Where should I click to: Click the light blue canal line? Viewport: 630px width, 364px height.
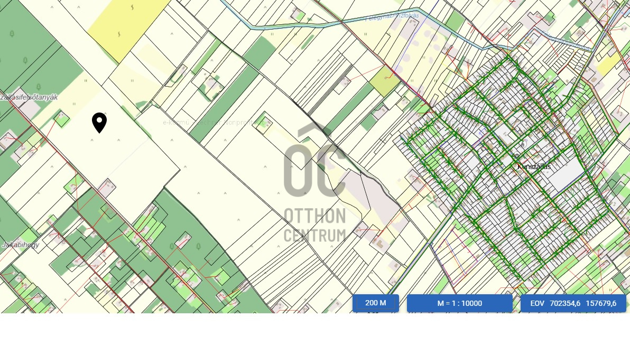(x=317, y=23)
